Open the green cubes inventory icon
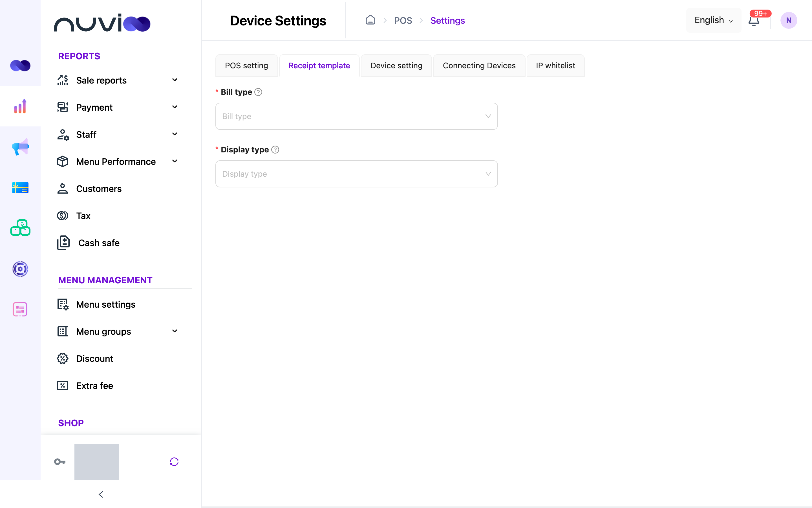This screenshot has width=812, height=508. tap(20, 228)
